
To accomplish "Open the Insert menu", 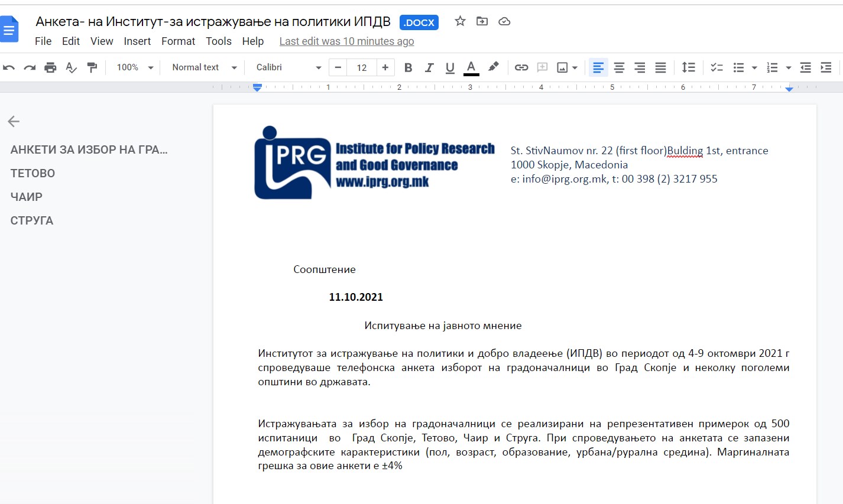I will click(137, 41).
